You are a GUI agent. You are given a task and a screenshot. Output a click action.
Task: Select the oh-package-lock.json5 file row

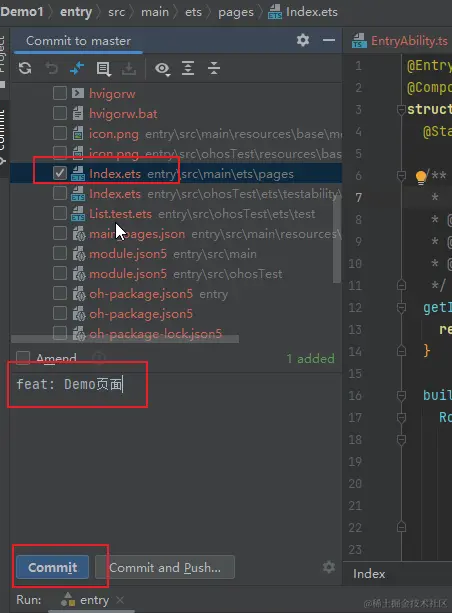click(176, 333)
